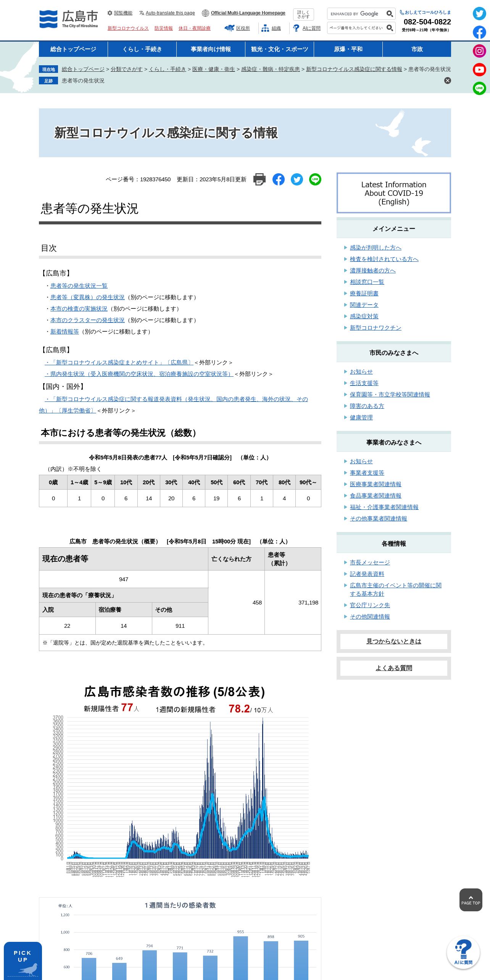Open 事業者支援等 sidebar link

367,473
